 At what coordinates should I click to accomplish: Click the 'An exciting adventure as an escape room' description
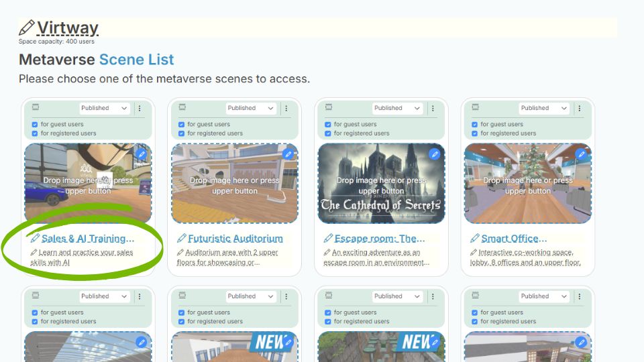[x=376, y=257]
